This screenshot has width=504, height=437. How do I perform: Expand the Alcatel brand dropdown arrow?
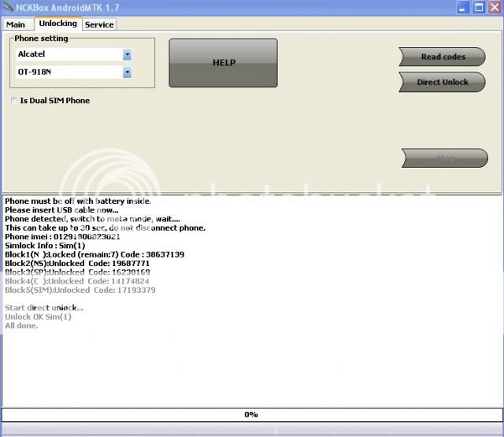[127, 54]
